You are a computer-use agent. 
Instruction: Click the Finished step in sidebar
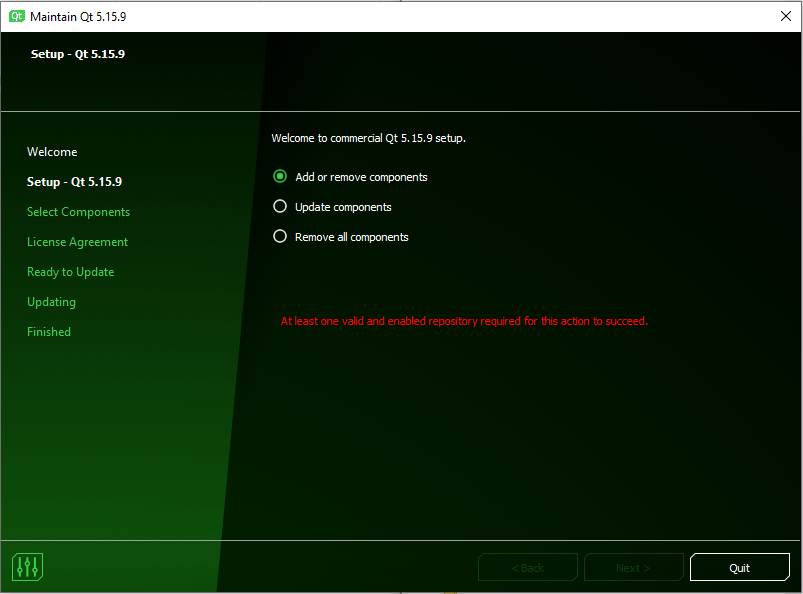[x=49, y=332]
